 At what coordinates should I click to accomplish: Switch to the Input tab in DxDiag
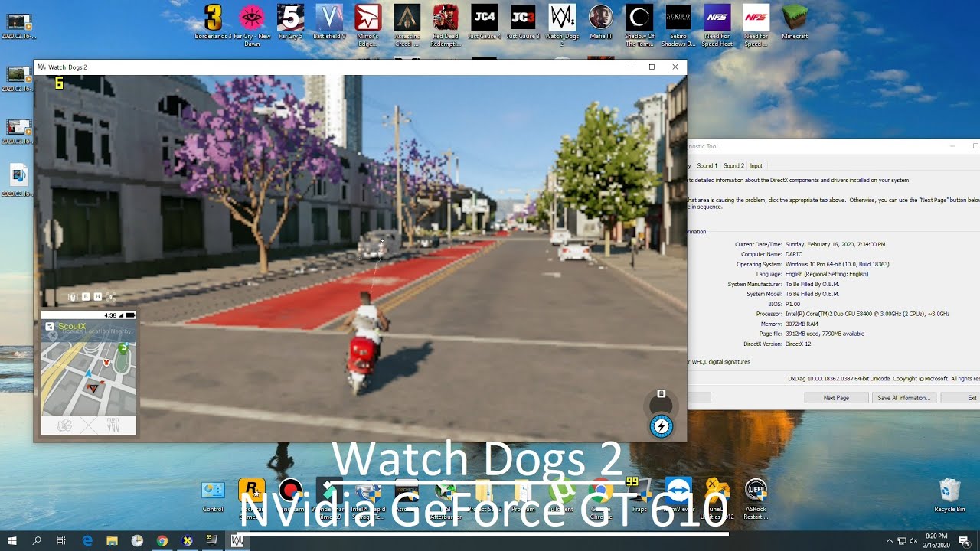tap(756, 165)
